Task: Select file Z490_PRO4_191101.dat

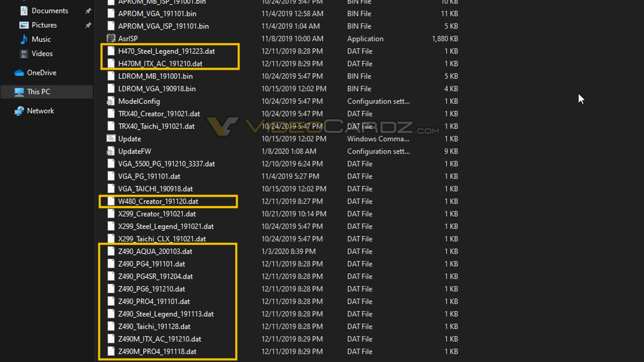Action: (154, 301)
